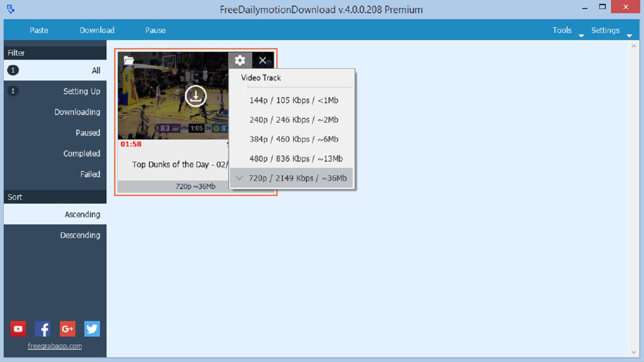Filter the list by Failed
644x362 pixels.
pos(55,174)
